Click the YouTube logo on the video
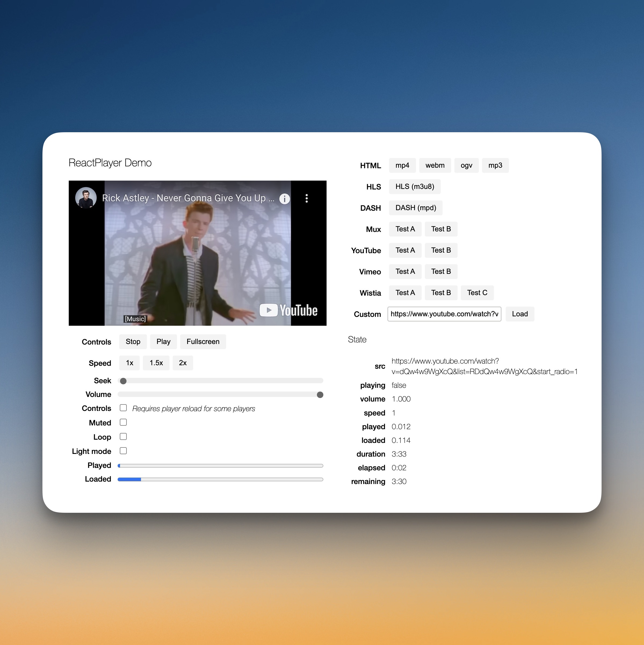 click(288, 310)
